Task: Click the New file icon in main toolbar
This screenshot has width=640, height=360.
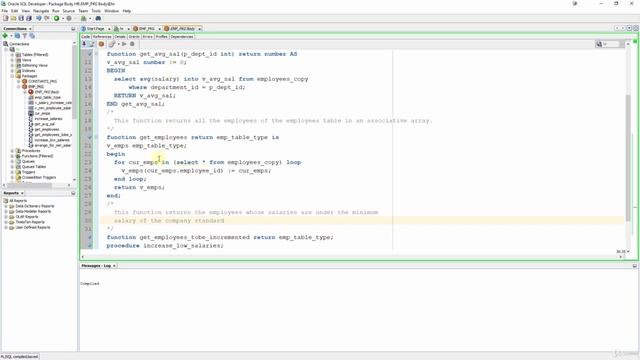Action: pyautogui.click(x=5, y=18)
